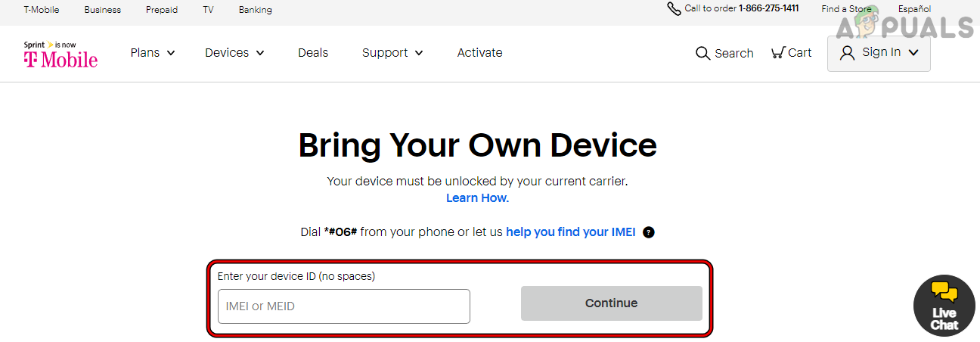Screen dimensions: 980x342
Task: Open the Activate menu item
Action: (479, 53)
